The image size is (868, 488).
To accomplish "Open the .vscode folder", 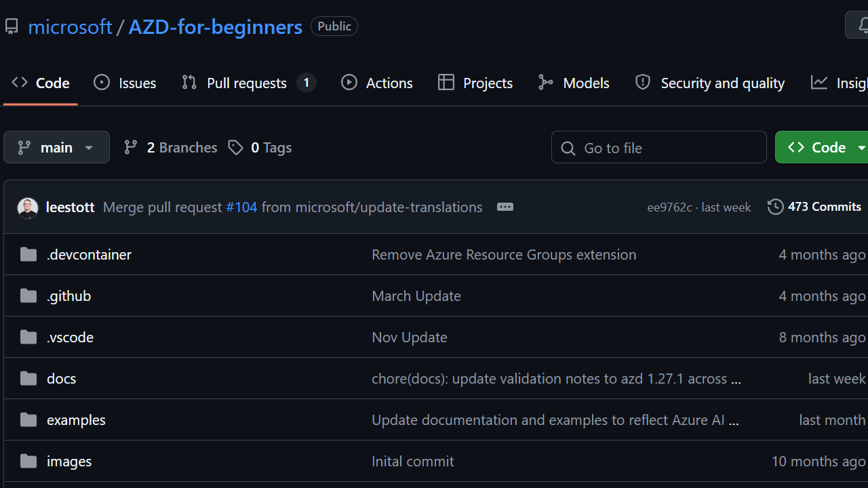I will pyautogui.click(x=71, y=337).
